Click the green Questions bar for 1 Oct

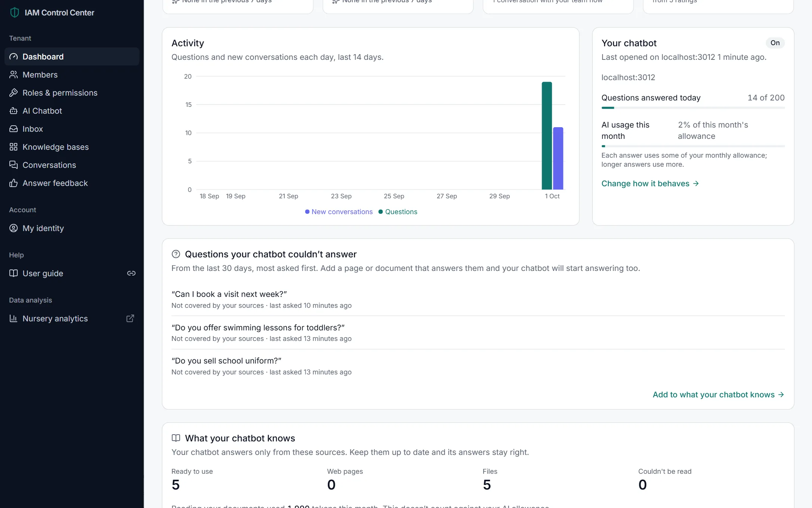[547, 135]
